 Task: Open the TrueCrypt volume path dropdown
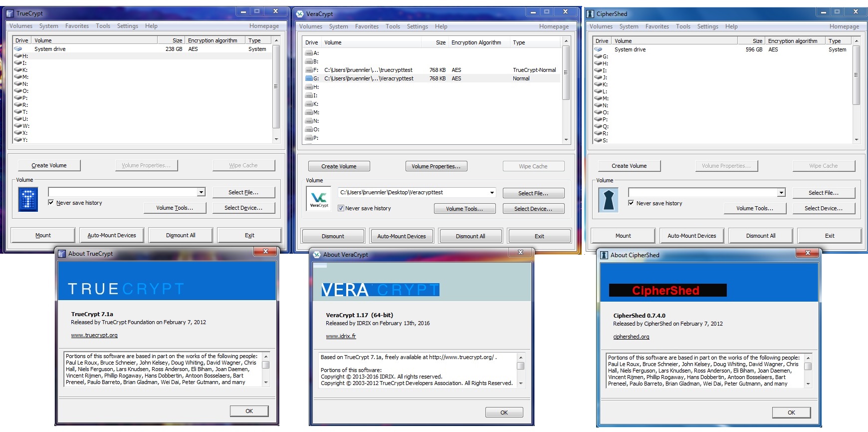point(201,192)
